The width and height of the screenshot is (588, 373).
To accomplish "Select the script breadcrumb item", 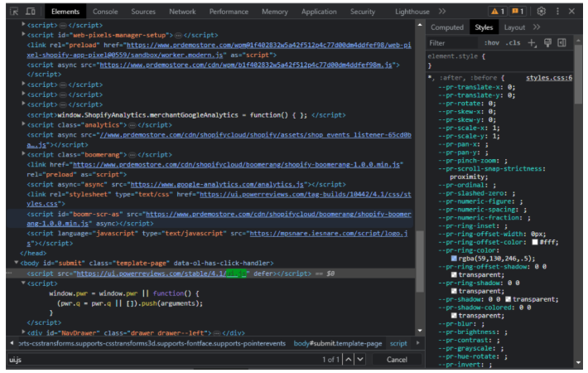I will click(398, 343).
